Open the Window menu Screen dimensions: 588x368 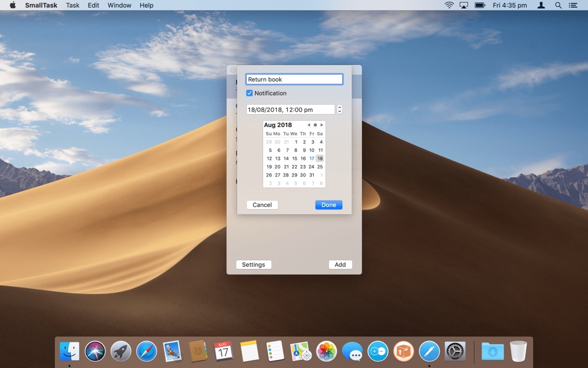[119, 5]
